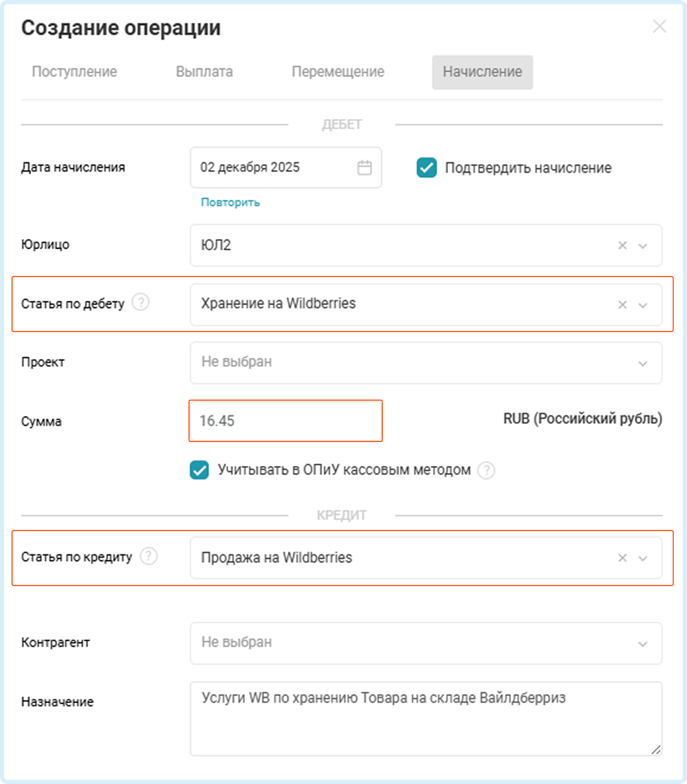Show help for ОПиУ кассовым методом
The image size is (687, 784).
pos(486,470)
